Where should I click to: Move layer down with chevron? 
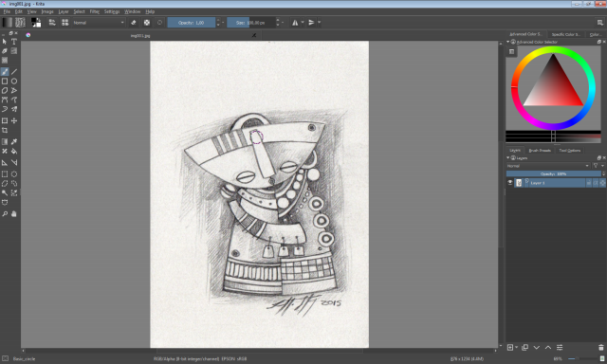click(x=537, y=347)
